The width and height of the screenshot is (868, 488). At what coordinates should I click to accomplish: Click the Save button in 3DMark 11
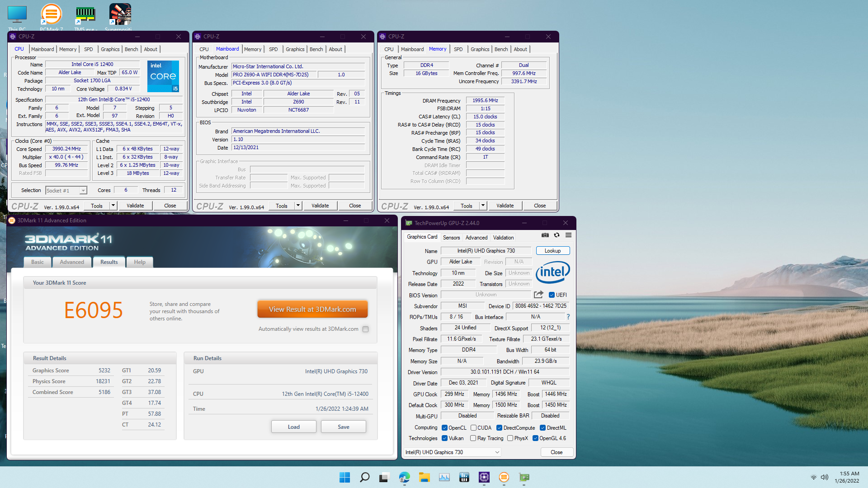343,427
